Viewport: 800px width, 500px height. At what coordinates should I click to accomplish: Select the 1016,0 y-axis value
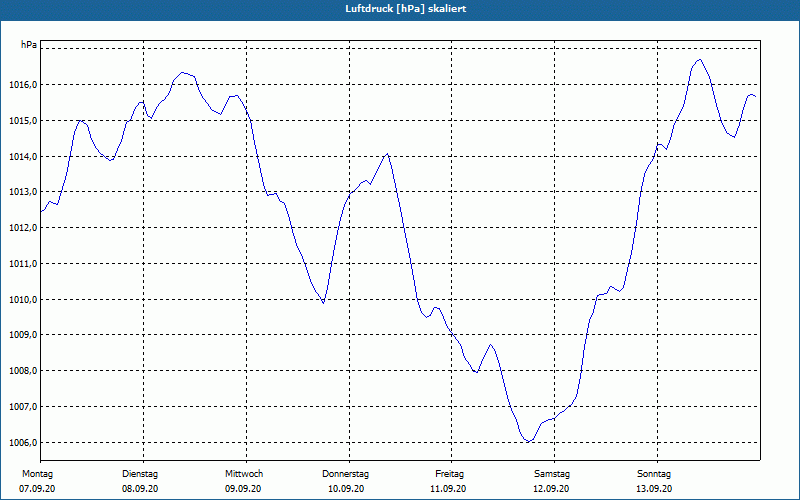[x=23, y=85]
